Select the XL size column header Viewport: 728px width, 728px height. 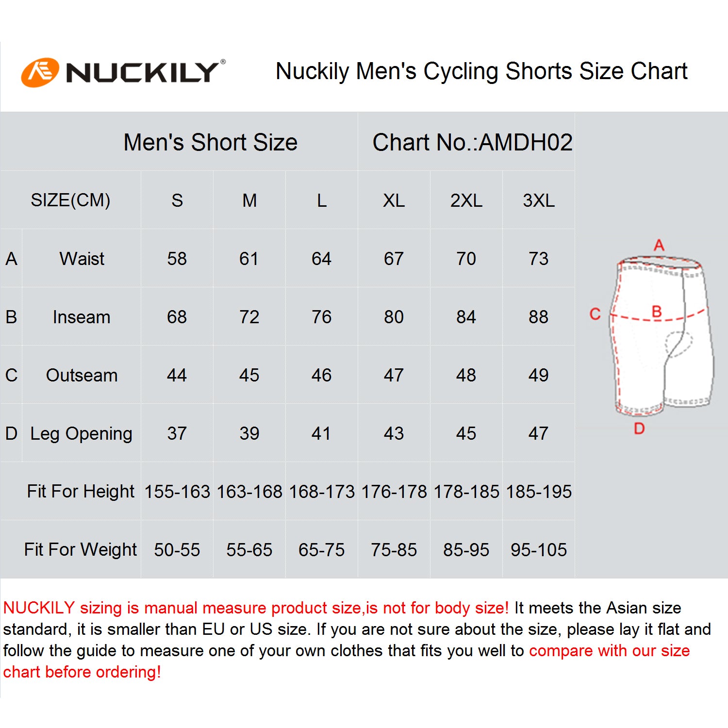pyautogui.click(x=394, y=200)
